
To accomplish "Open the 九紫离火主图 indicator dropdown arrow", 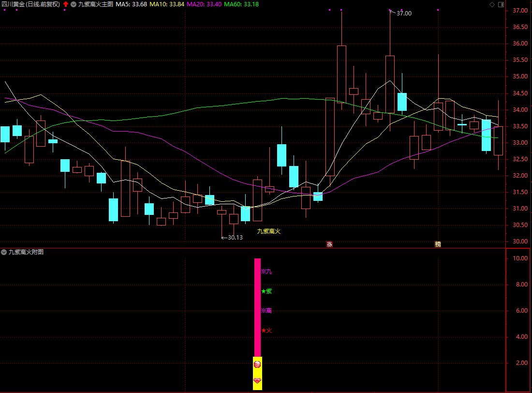I will pos(74,4).
